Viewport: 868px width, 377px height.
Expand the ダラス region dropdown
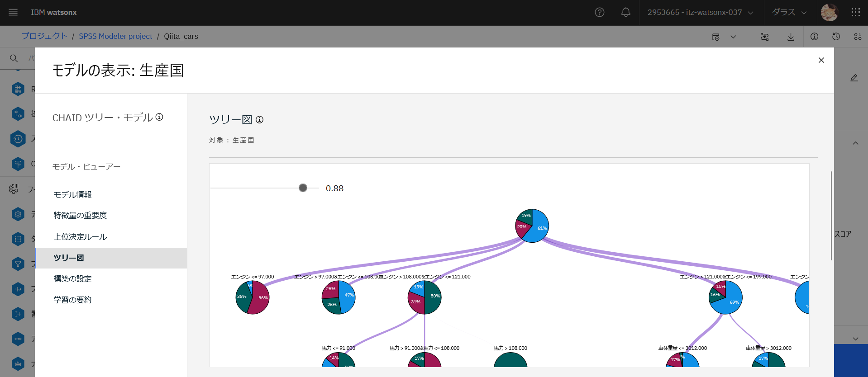tap(789, 12)
